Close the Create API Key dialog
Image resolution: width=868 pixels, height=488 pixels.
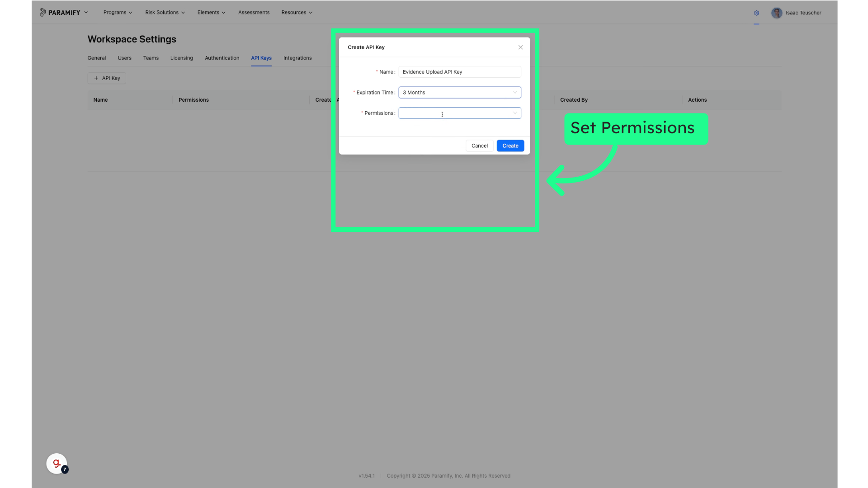click(x=520, y=47)
